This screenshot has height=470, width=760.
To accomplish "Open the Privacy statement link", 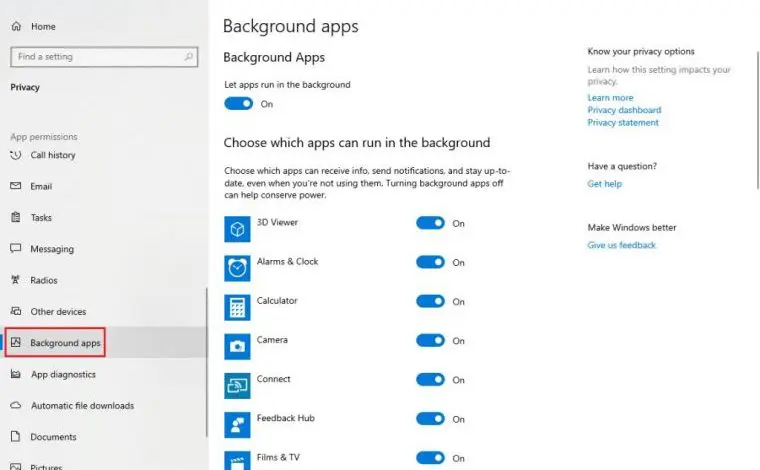I will coord(623,123).
